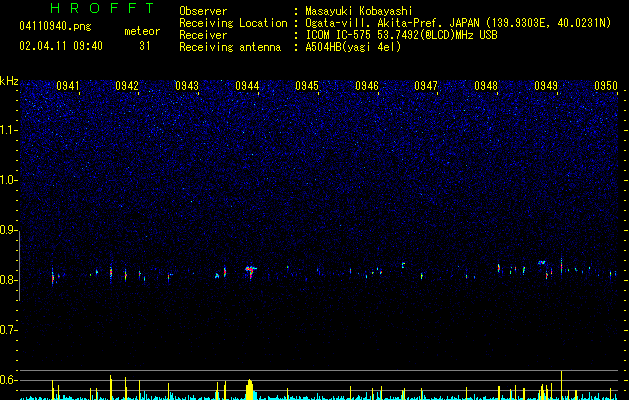The width and height of the screenshot is (629, 400).
Task: Click the Receiver label
Action: (x=203, y=35)
